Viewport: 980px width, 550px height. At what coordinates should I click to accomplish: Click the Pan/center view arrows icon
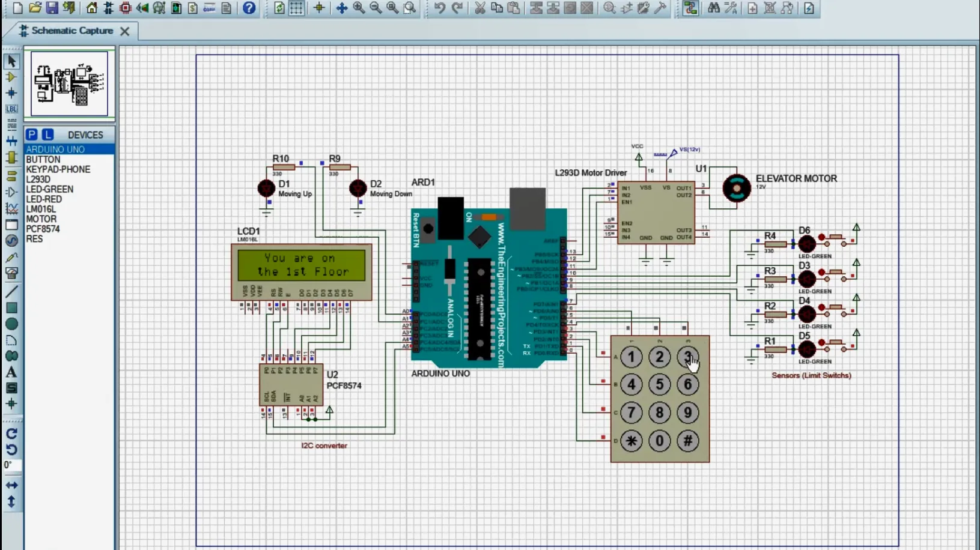(x=341, y=8)
